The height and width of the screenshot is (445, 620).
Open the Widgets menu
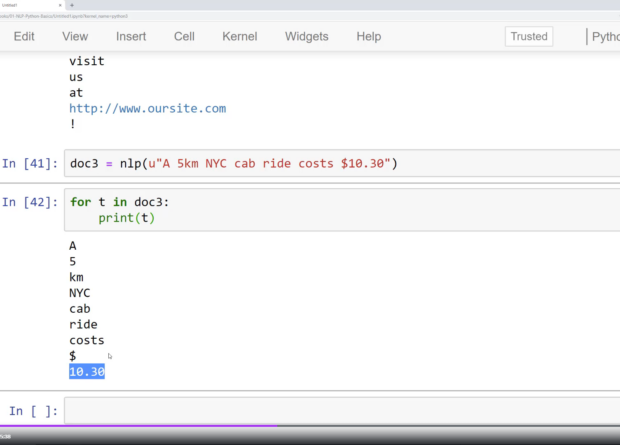click(x=307, y=36)
